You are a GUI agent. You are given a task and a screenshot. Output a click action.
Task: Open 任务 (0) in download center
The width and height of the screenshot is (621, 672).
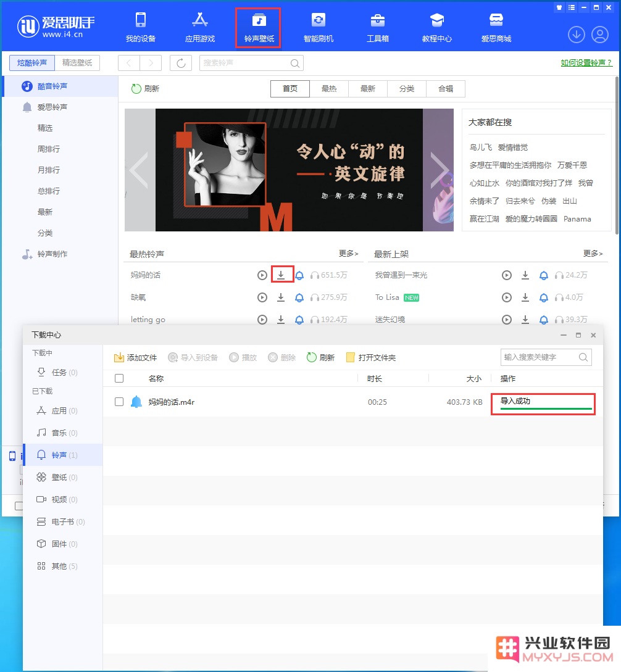click(63, 373)
